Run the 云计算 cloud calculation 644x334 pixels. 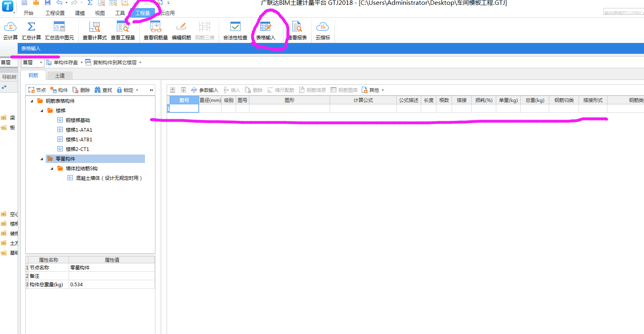[x=10, y=31]
